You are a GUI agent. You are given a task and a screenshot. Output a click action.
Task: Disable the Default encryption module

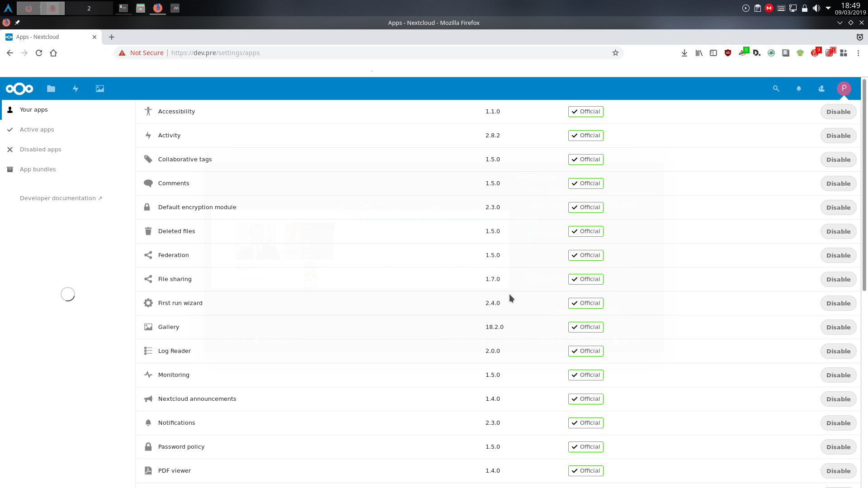838,207
